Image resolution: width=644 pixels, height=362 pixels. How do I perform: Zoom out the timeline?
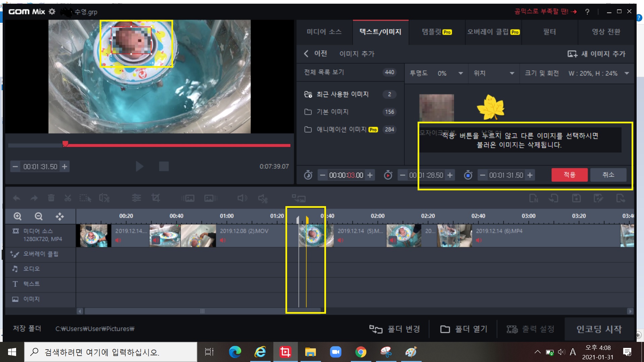point(39,217)
